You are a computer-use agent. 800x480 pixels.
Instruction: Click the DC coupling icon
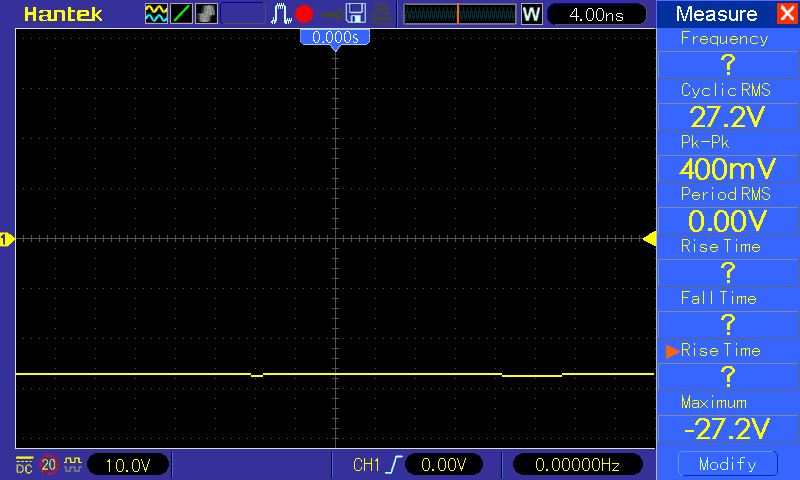click(24, 465)
